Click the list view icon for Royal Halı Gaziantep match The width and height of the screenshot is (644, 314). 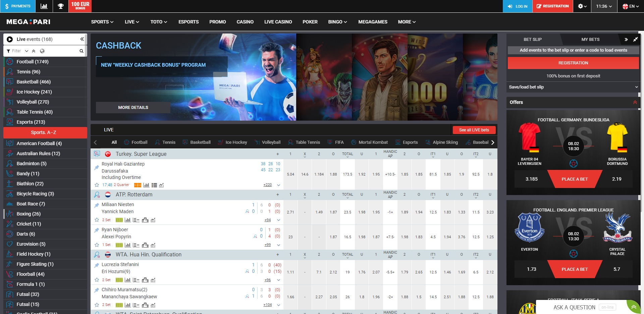[x=154, y=185]
